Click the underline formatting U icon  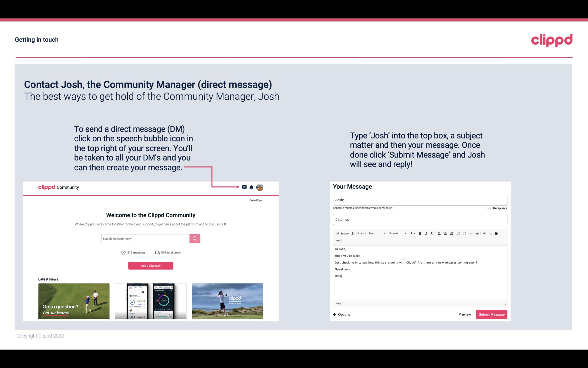[x=432, y=233]
